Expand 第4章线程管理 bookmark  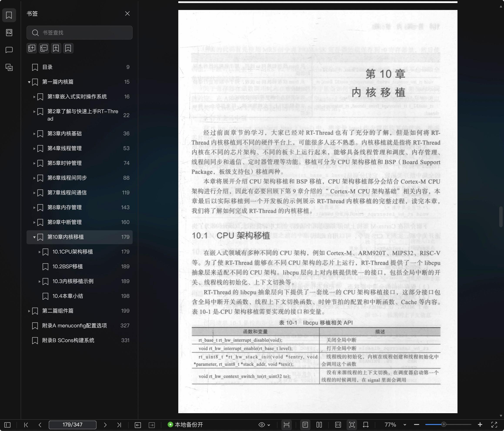tap(34, 149)
